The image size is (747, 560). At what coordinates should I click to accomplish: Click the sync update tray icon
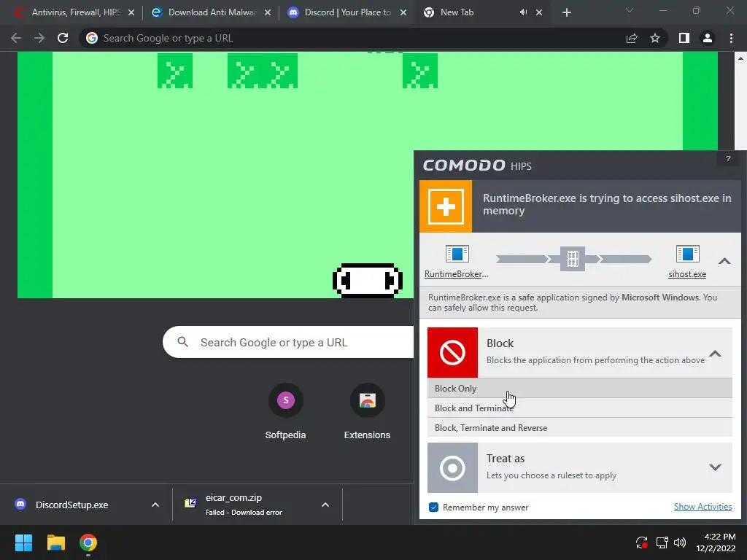pos(642,542)
